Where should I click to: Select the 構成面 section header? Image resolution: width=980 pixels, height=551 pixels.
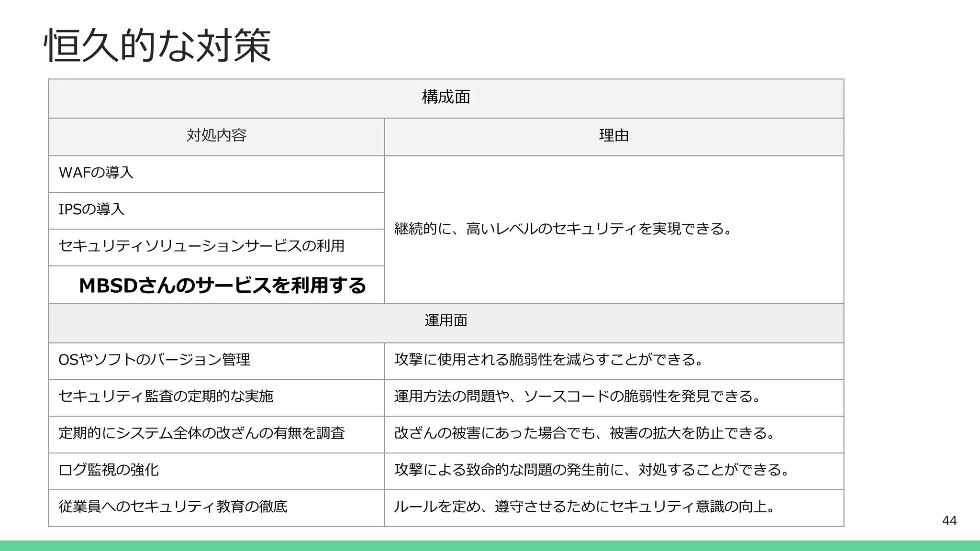(446, 99)
